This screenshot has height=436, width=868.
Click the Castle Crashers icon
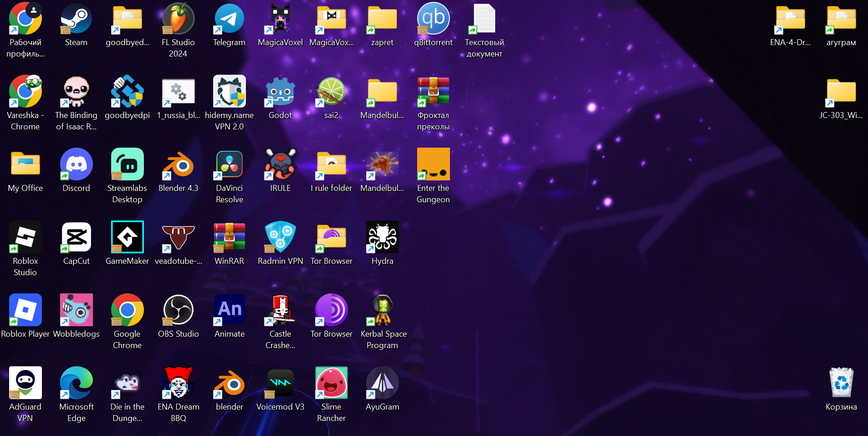(280, 310)
